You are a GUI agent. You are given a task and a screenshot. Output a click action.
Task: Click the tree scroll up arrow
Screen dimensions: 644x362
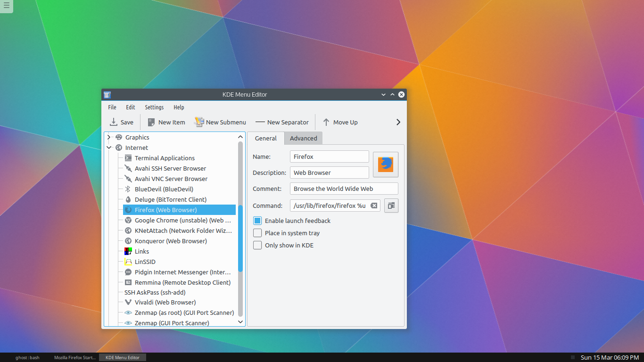click(240, 137)
